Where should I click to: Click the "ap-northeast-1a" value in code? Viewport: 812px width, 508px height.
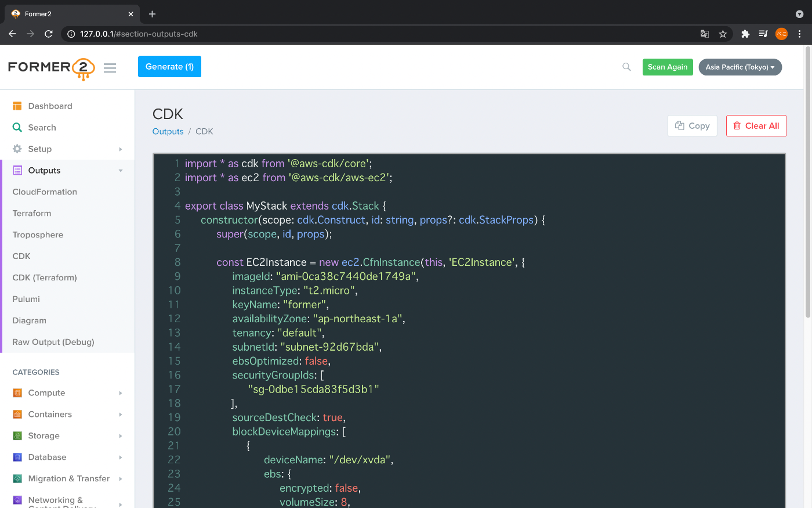(x=358, y=319)
